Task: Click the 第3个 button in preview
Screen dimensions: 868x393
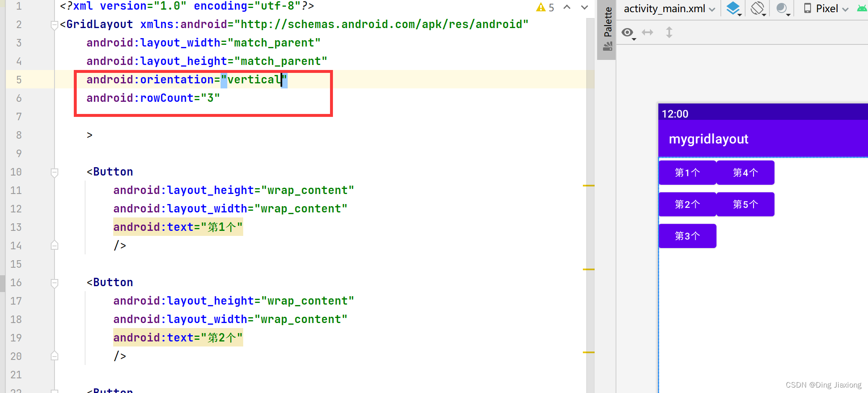Action: click(687, 236)
